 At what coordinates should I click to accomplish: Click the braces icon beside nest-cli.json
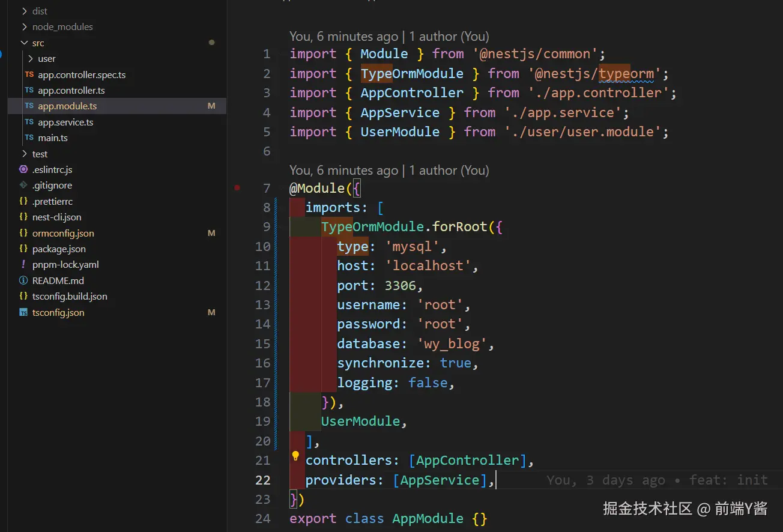coord(23,217)
